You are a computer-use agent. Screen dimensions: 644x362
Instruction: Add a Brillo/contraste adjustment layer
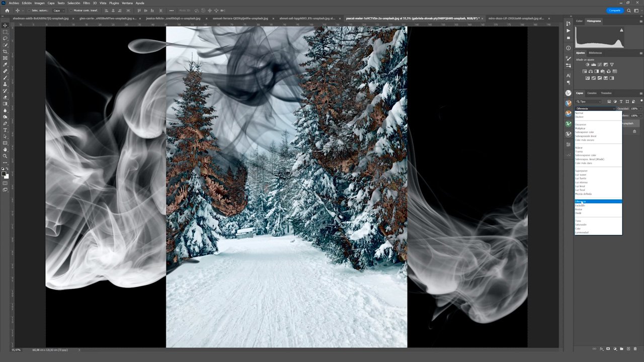click(587, 64)
